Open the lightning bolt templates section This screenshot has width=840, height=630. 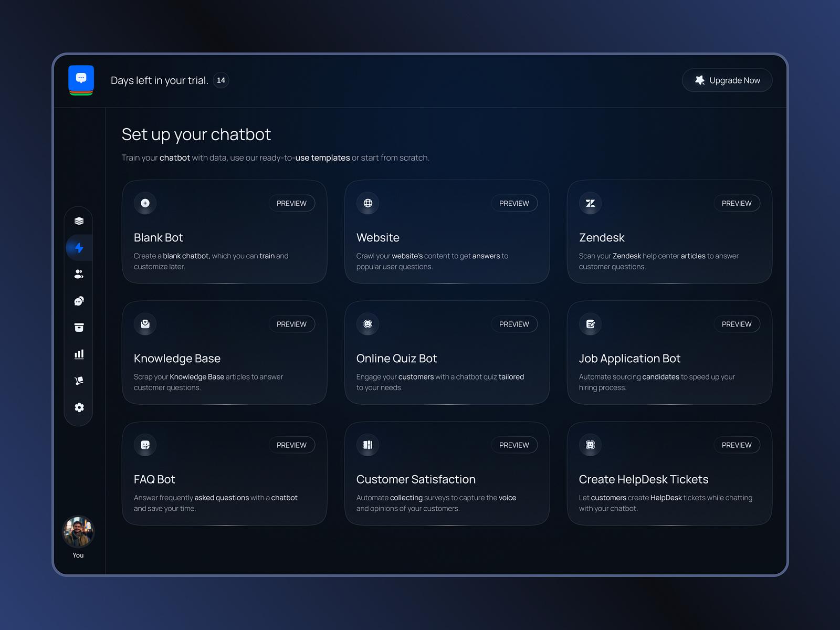[x=79, y=247]
